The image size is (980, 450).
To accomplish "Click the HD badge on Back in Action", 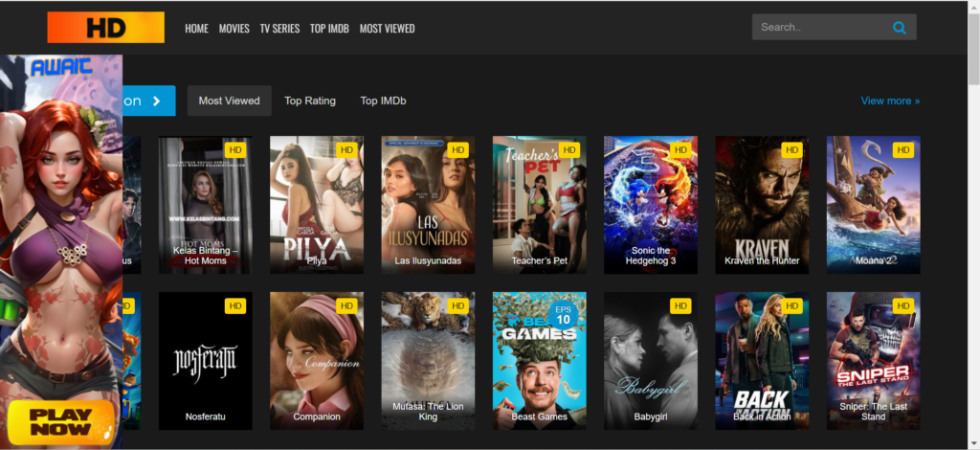I will (x=791, y=305).
